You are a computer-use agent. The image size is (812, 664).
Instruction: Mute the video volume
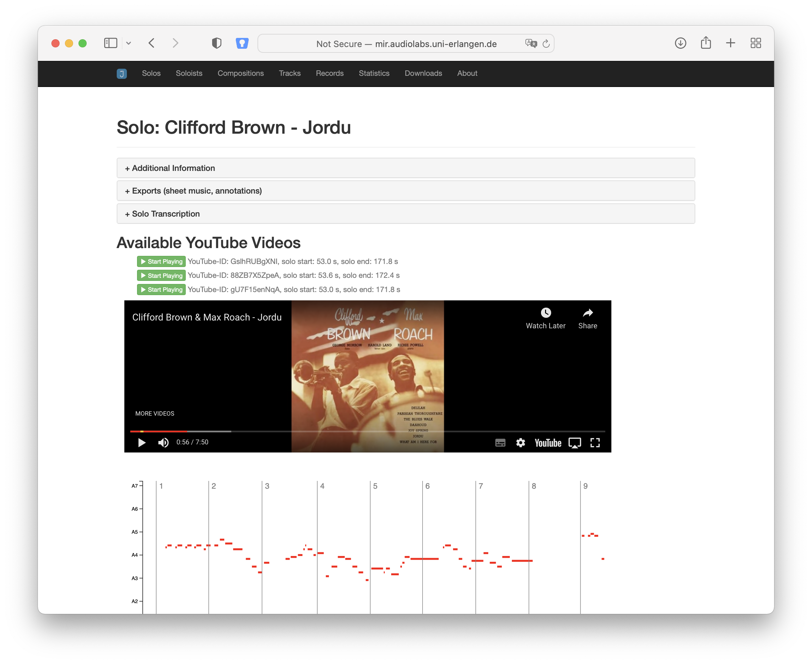[x=163, y=443]
